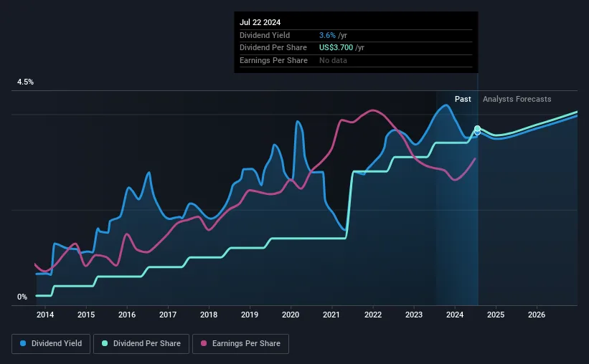This screenshot has height=364, width=589.
Task: Click the 2022 x-axis year label
Action: (373, 315)
